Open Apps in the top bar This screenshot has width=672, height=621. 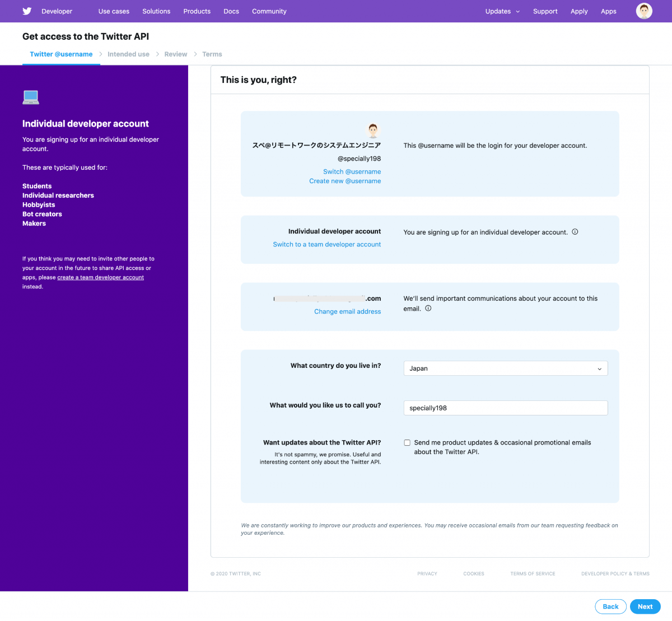click(x=609, y=11)
